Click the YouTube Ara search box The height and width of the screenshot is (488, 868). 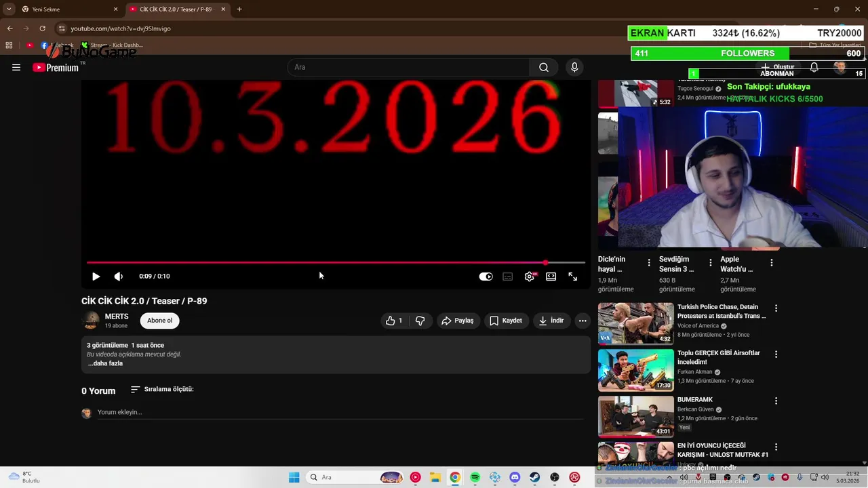tap(408, 67)
